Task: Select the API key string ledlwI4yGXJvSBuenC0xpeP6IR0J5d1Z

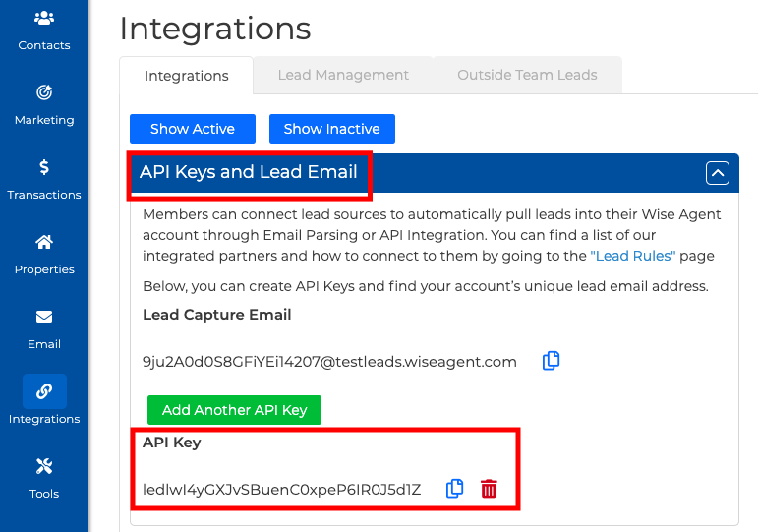Action: [x=282, y=490]
